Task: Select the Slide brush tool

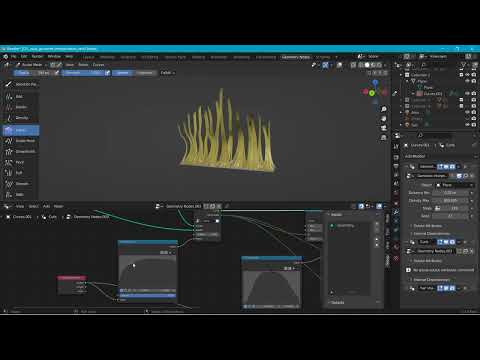Action: [x=20, y=194]
